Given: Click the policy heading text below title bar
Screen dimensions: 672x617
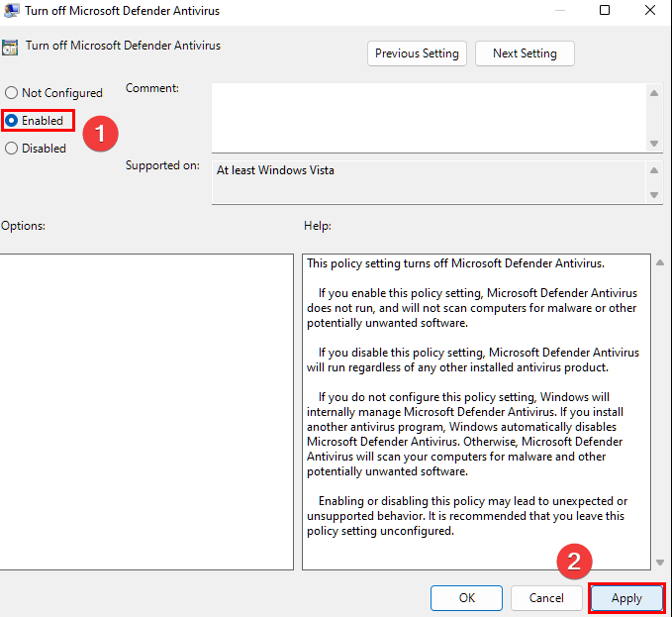Looking at the screenshot, I should [x=123, y=46].
